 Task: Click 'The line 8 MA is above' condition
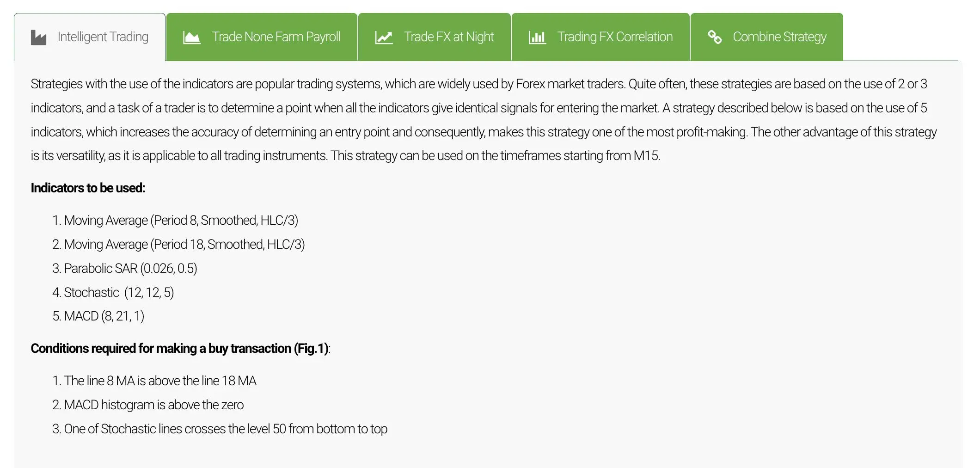tap(154, 381)
